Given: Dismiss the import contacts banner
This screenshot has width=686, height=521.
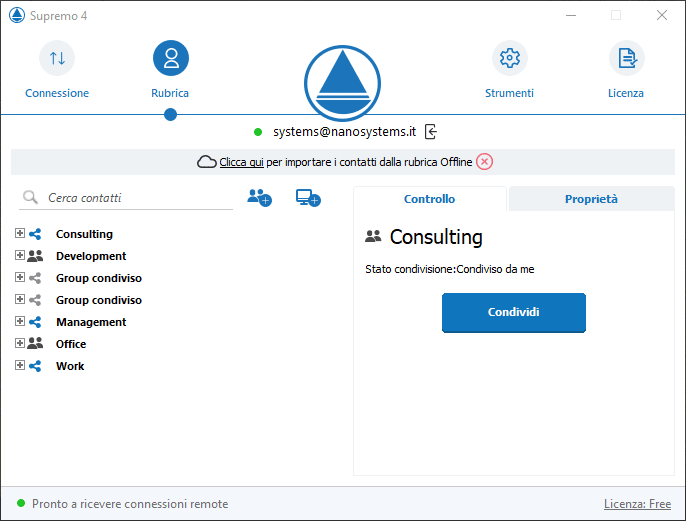Looking at the screenshot, I should click(x=484, y=162).
